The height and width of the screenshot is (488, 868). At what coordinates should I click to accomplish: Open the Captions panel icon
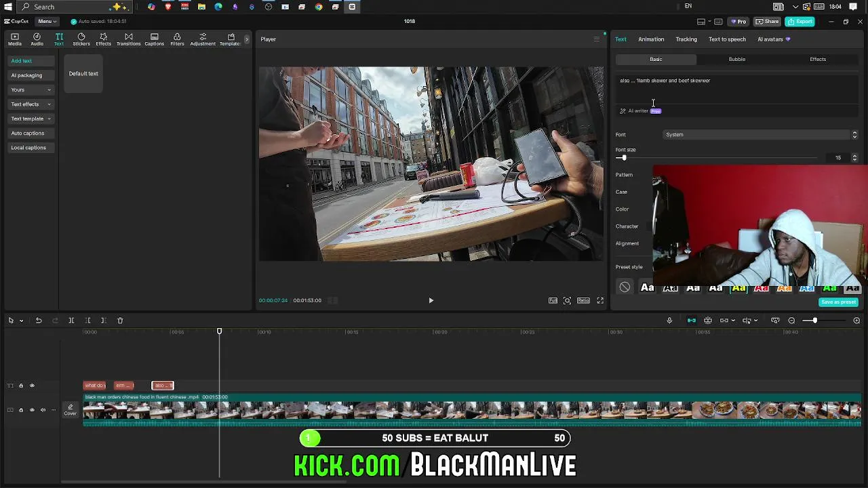coord(154,39)
